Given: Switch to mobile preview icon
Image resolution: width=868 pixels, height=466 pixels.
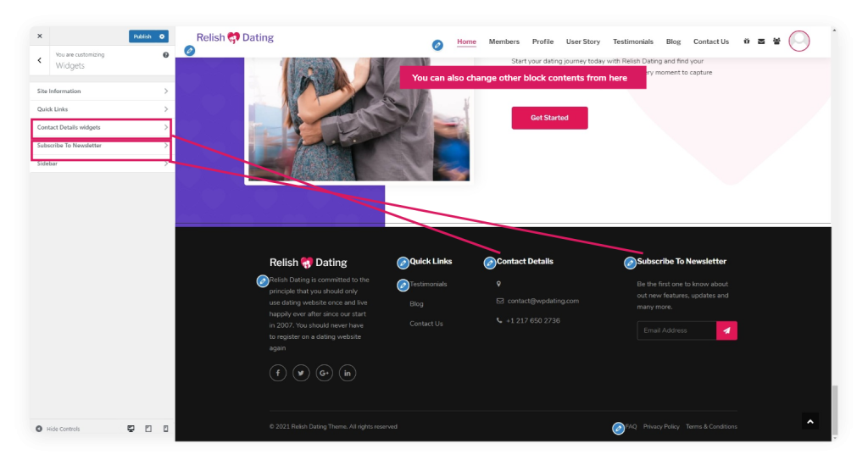Looking at the screenshot, I should (x=165, y=429).
